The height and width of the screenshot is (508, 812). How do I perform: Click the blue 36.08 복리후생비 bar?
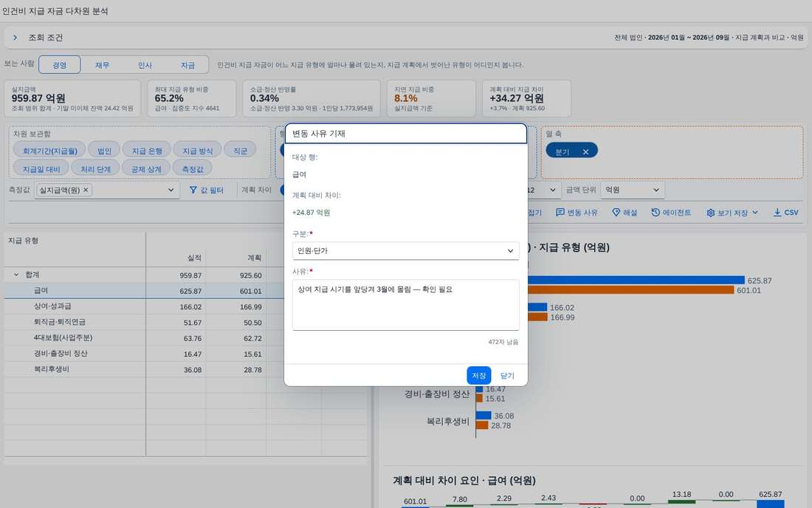tap(484, 415)
